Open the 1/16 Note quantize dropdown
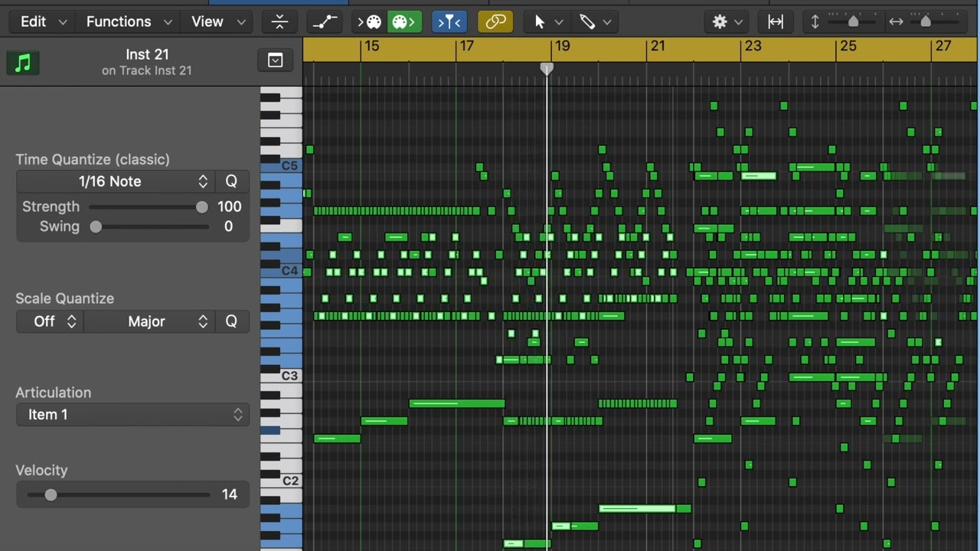The width and height of the screenshot is (980, 551). 115,181
